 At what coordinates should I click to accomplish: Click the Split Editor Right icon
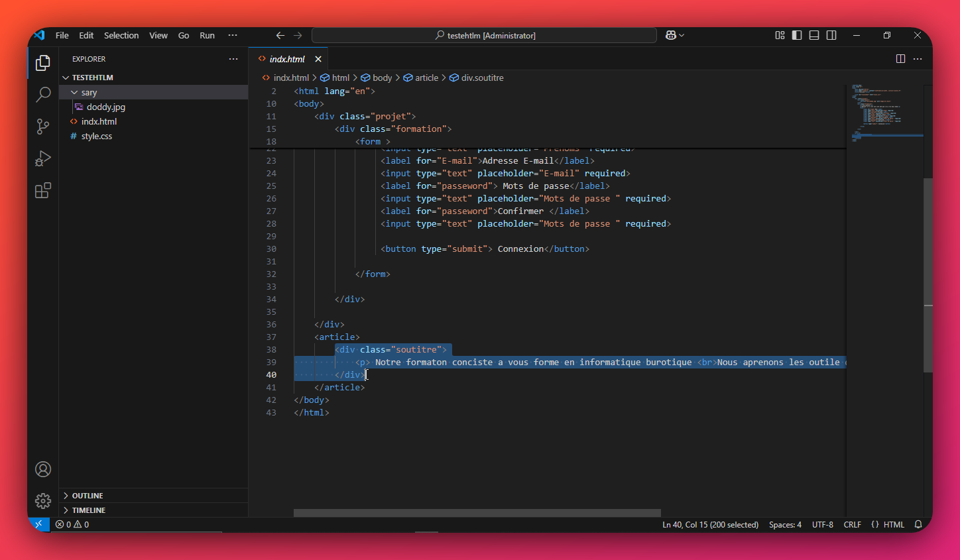(900, 59)
